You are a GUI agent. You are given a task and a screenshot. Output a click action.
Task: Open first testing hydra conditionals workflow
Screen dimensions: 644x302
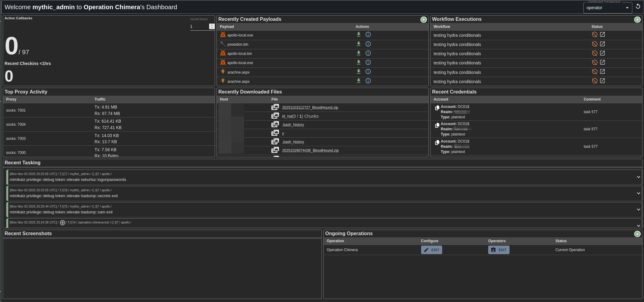click(602, 35)
